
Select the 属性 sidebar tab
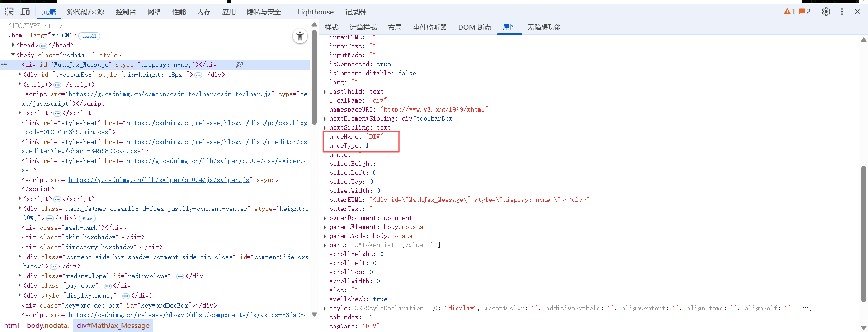tap(509, 28)
